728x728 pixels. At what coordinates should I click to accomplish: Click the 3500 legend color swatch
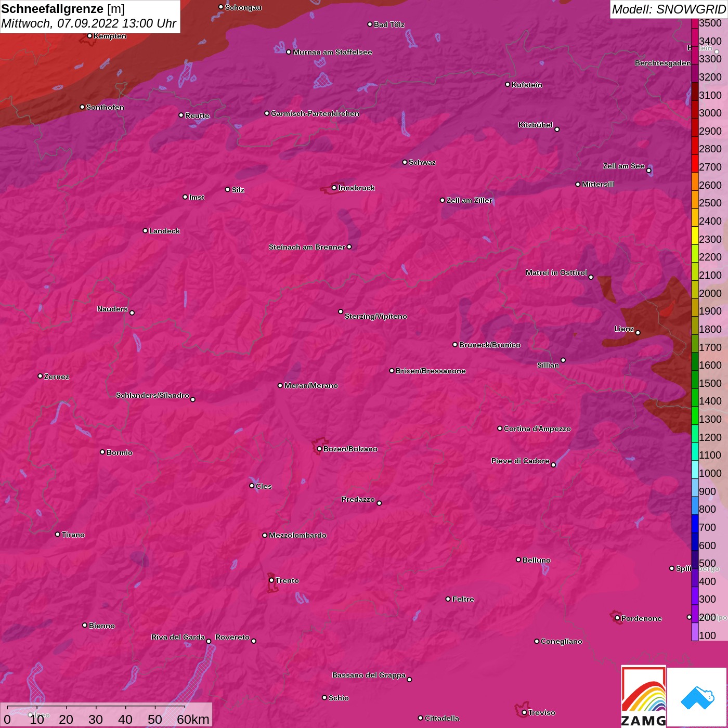click(695, 23)
